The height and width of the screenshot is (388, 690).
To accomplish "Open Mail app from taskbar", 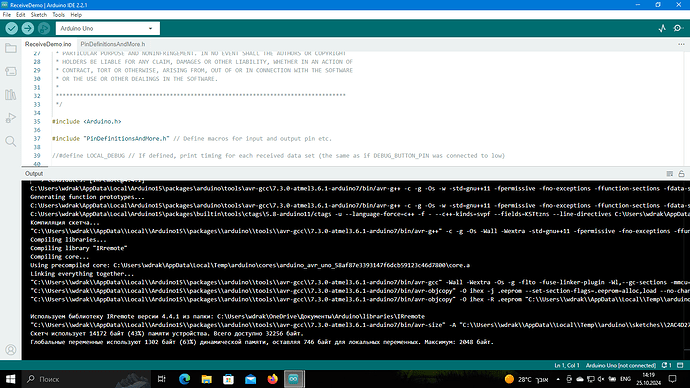I will point(250,379).
